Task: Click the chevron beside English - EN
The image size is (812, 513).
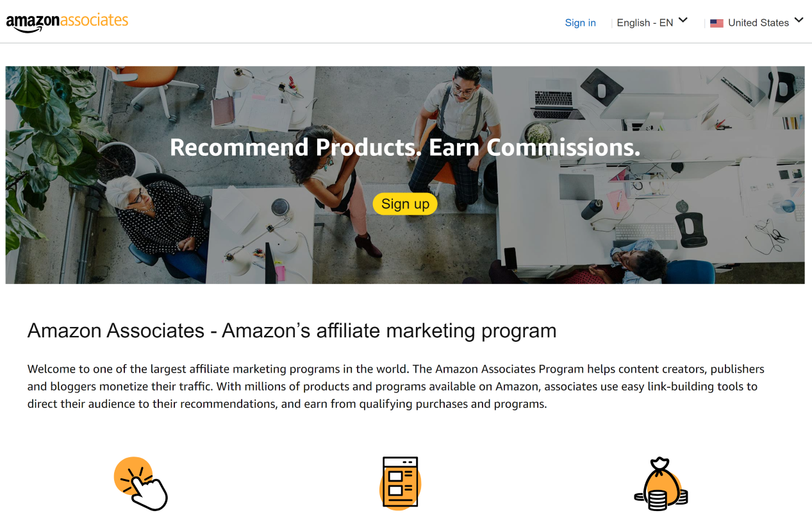Action: (x=683, y=21)
